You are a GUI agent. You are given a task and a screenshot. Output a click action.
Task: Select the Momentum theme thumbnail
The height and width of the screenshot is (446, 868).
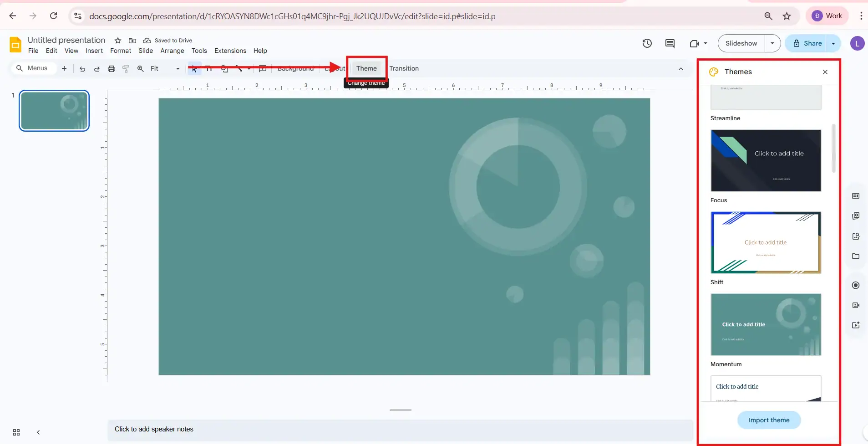click(765, 324)
